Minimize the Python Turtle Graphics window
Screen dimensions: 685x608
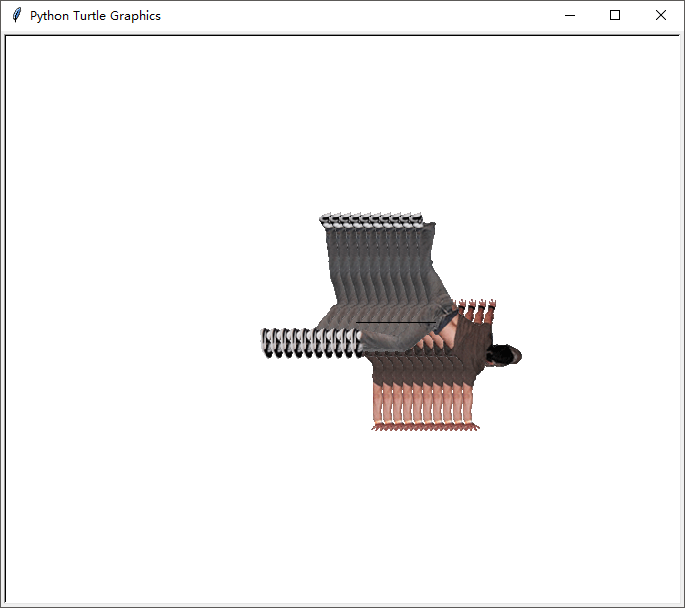coord(570,15)
